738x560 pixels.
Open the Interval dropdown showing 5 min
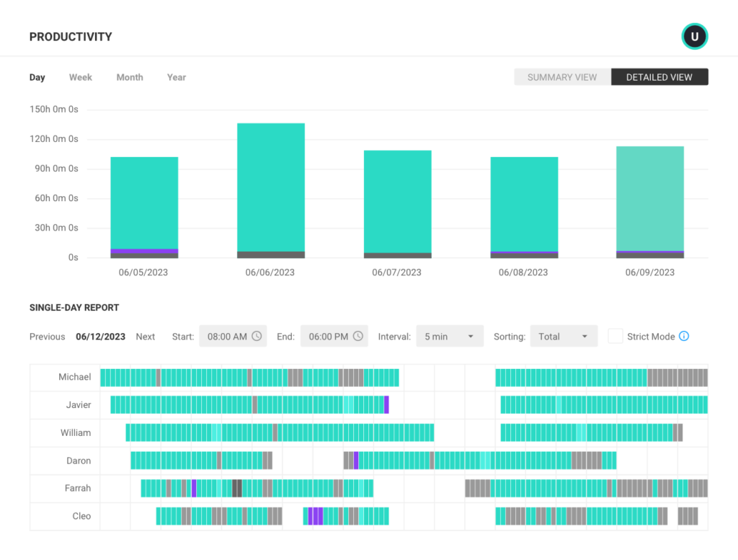point(450,336)
